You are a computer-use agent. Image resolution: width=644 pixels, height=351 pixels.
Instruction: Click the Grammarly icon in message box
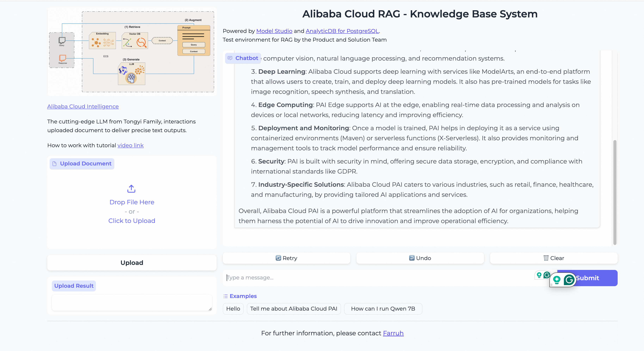[547, 275]
